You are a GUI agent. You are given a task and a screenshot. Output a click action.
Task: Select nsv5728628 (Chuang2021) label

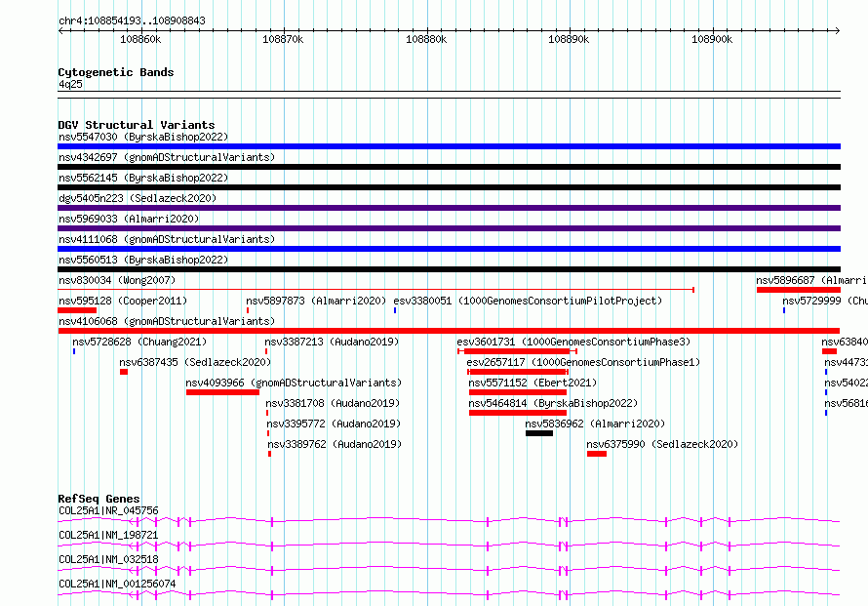(139, 342)
